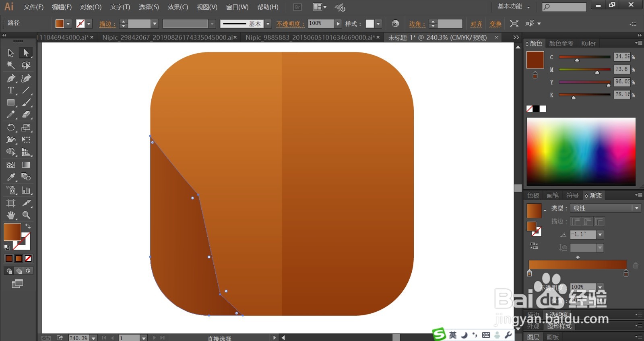644x341 pixels.
Task: Open the 文件(F) menu
Action: click(33, 7)
